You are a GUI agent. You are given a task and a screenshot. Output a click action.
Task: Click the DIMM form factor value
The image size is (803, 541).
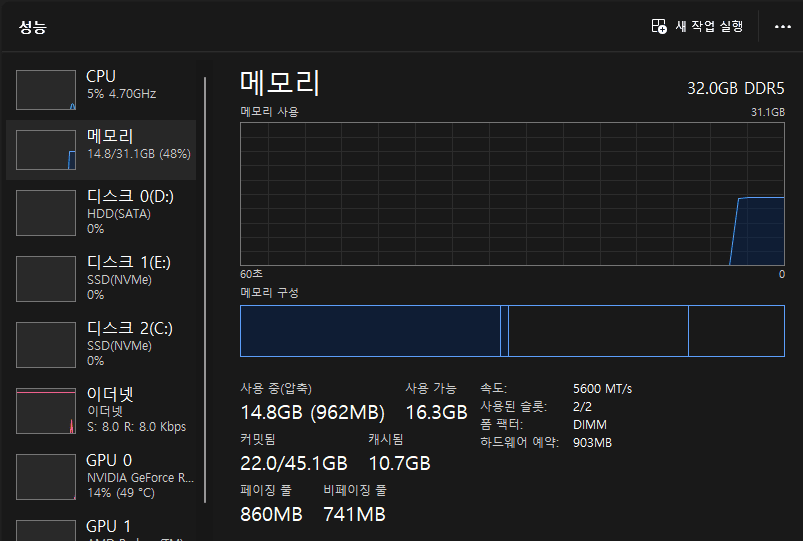coord(590,425)
